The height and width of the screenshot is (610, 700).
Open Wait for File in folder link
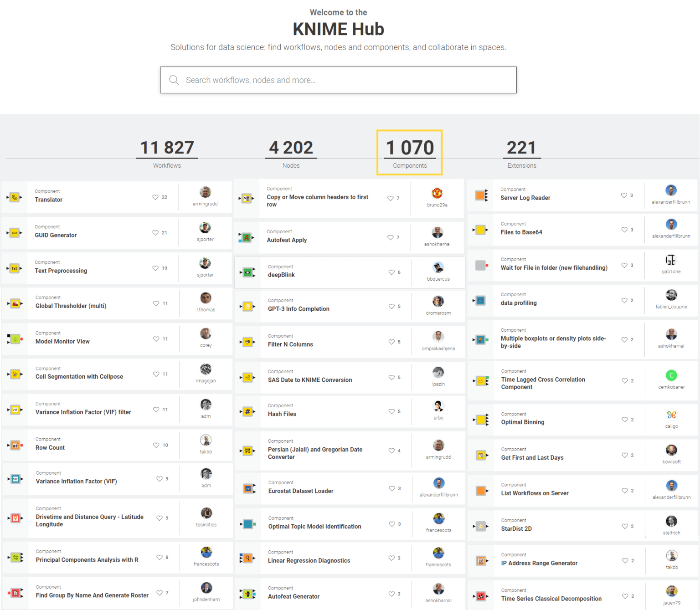pos(554,268)
